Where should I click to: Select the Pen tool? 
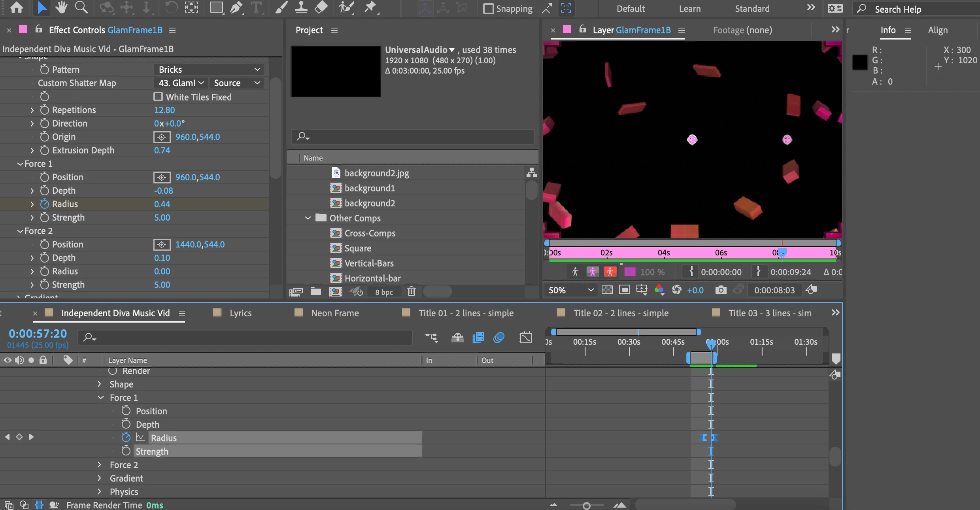click(x=236, y=8)
